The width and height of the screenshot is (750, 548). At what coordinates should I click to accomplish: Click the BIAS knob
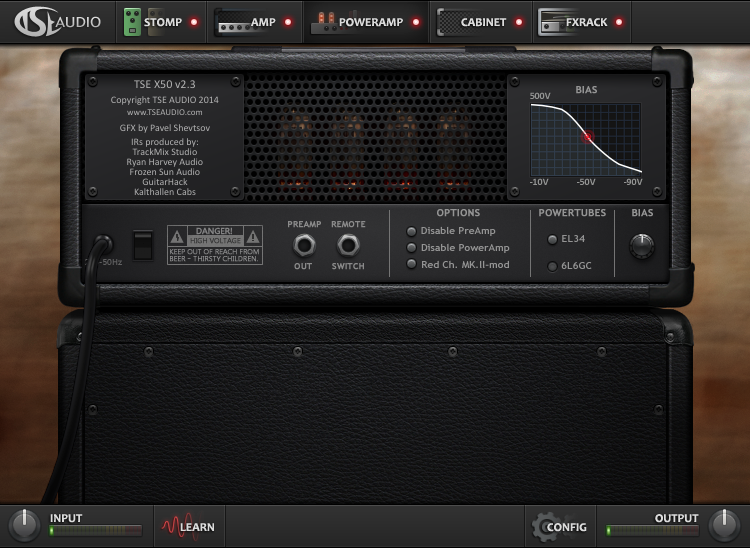(641, 246)
